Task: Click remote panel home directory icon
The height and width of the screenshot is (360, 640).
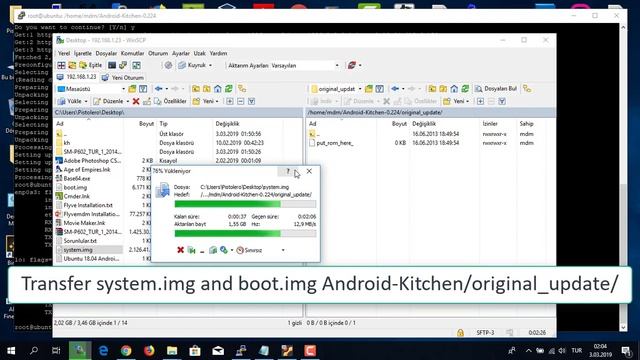Action: [x=454, y=89]
